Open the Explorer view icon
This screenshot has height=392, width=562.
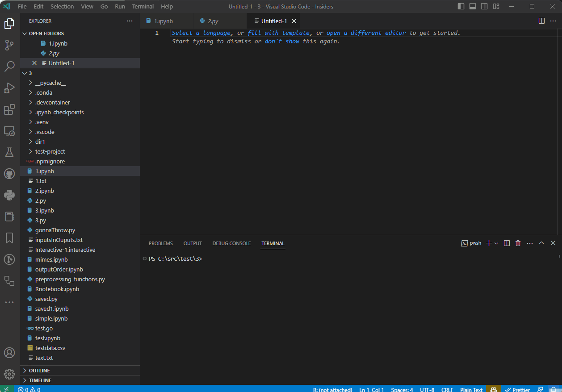click(9, 24)
